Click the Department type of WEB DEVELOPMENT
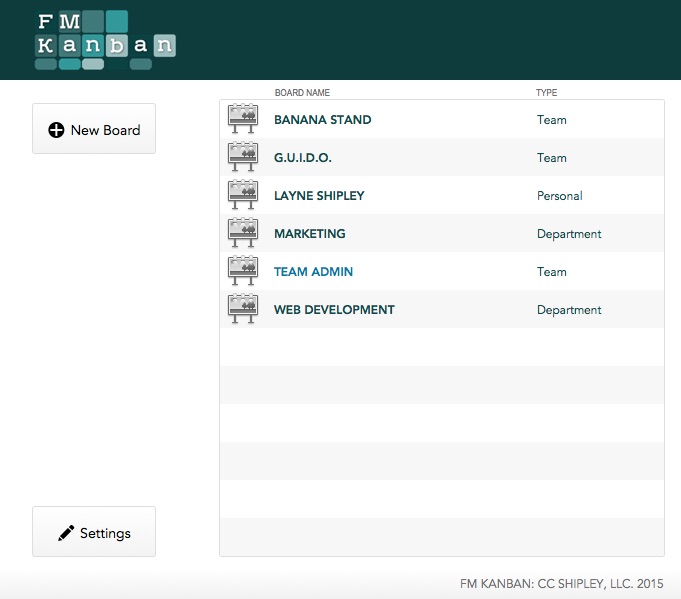 coord(569,310)
